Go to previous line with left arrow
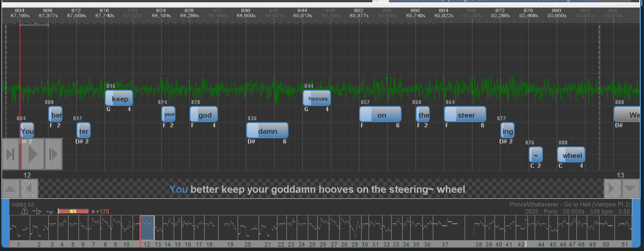The width and height of the screenshot is (644, 251). pos(29,189)
